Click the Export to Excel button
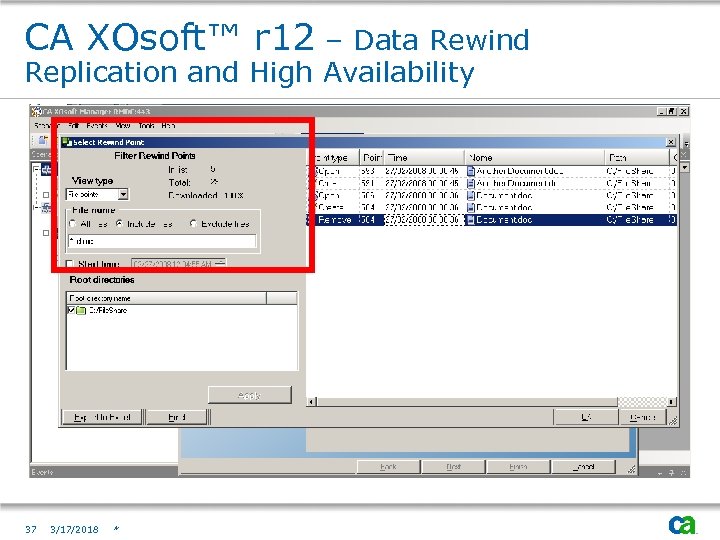720x540 pixels. click(x=102, y=417)
